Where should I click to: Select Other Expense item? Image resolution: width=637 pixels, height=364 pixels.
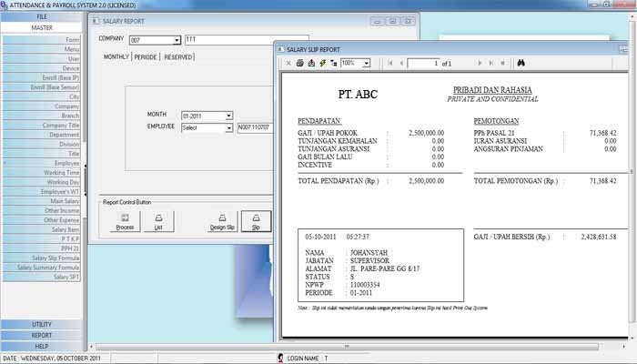42,220
